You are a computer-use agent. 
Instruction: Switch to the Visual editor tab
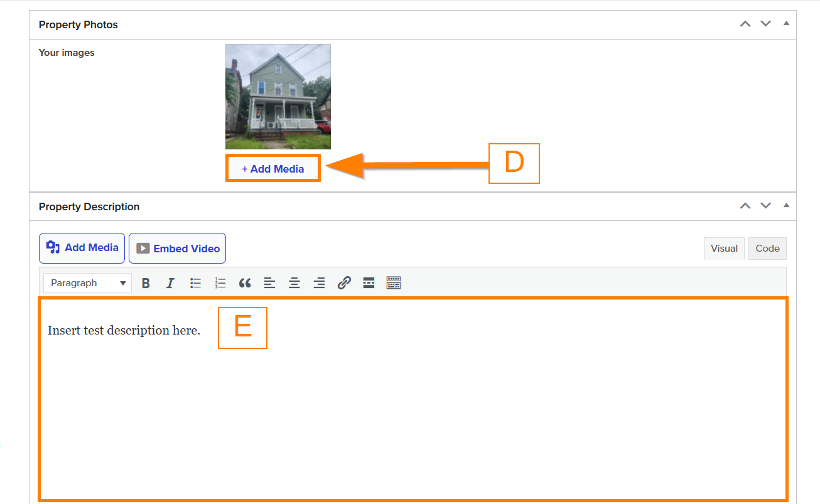pyautogui.click(x=724, y=249)
